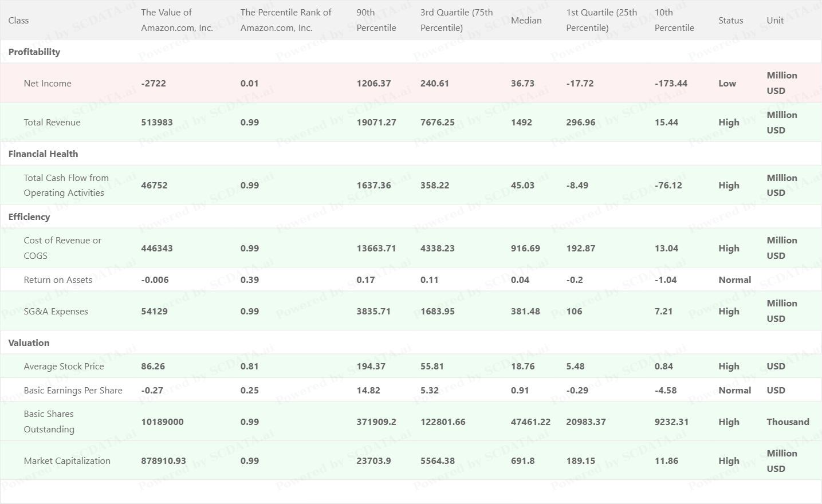This screenshot has width=822, height=504.
Task: Select the Profitability section heading
Action: click(x=34, y=52)
